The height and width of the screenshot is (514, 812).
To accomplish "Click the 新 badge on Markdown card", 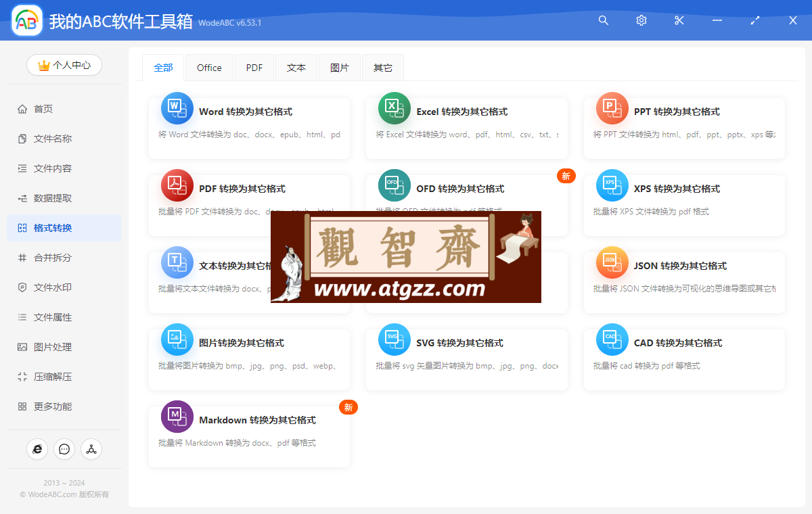I will [x=348, y=407].
